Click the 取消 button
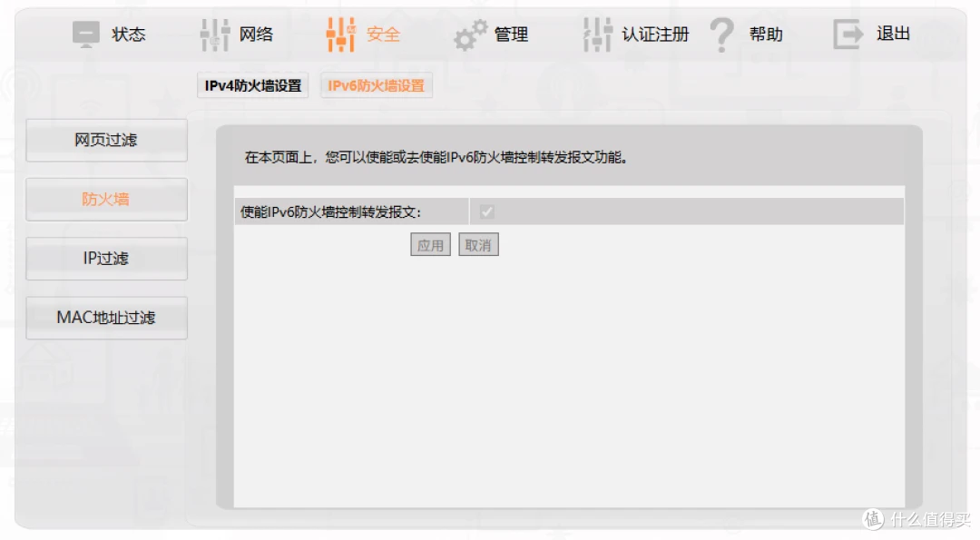Image resolution: width=980 pixels, height=540 pixels. (x=479, y=245)
